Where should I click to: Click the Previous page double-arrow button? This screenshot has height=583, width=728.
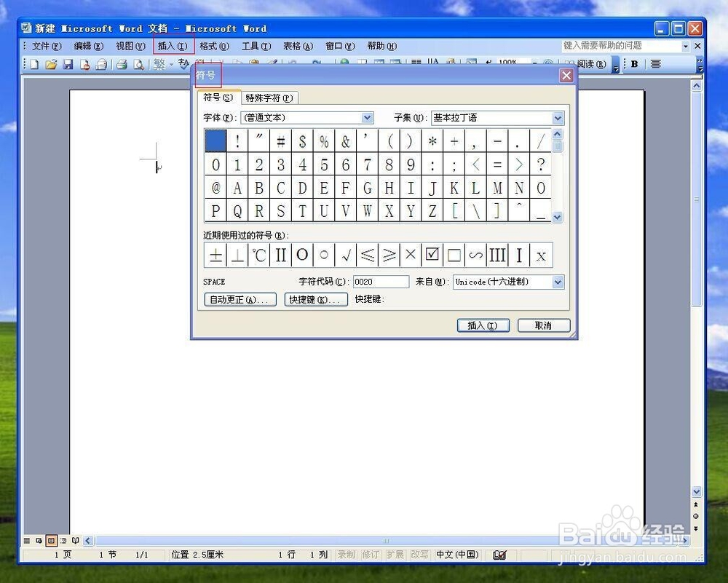click(x=696, y=504)
